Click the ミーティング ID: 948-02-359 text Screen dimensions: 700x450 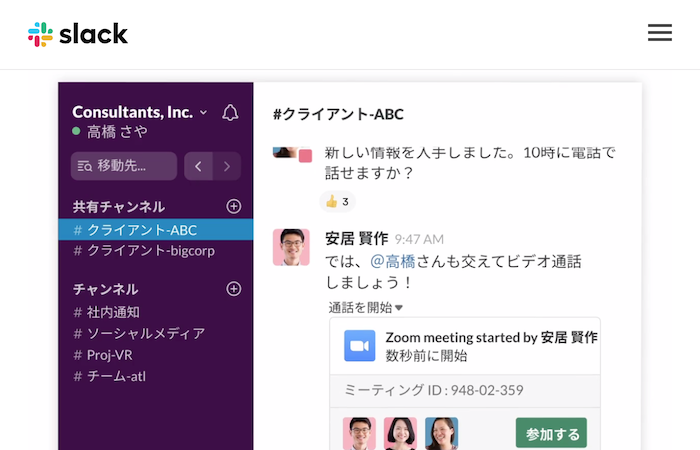(434, 390)
